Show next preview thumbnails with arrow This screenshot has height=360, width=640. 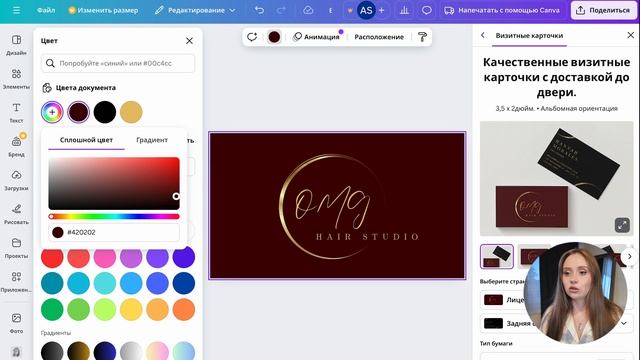[629, 256]
